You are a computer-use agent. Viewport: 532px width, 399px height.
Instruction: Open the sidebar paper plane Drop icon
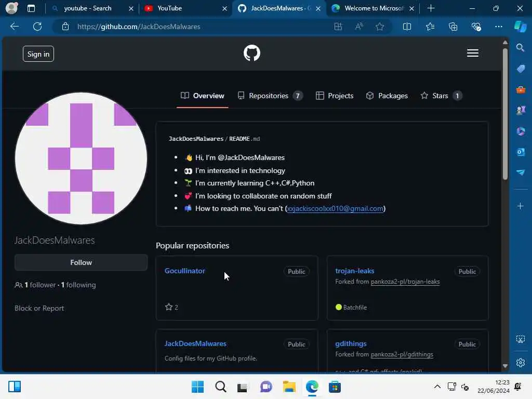(521, 172)
